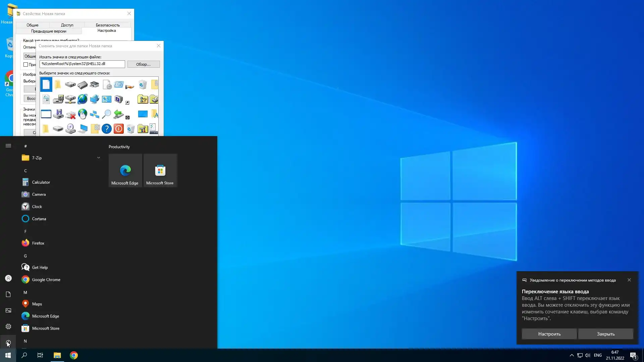
Task: Open Settings gear in Start sidebar
Action: 8,326
